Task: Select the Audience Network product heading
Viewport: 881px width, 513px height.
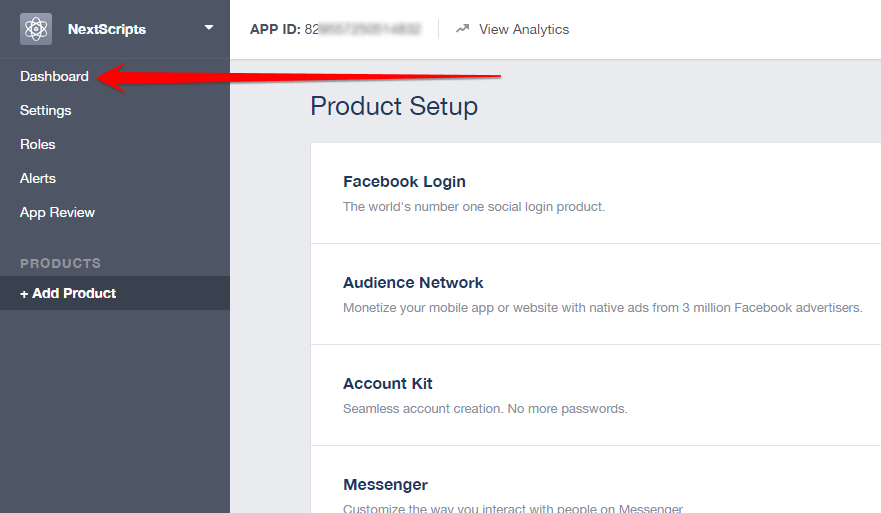Action: (413, 283)
